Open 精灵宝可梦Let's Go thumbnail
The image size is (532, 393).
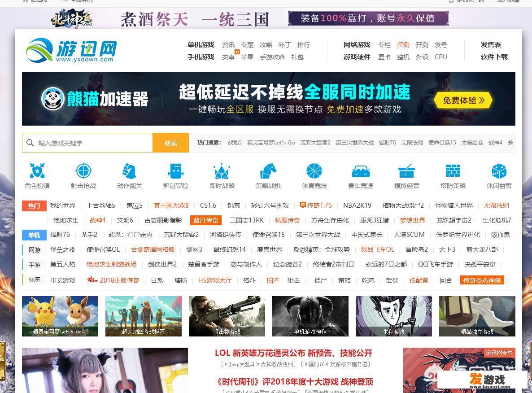(60, 316)
